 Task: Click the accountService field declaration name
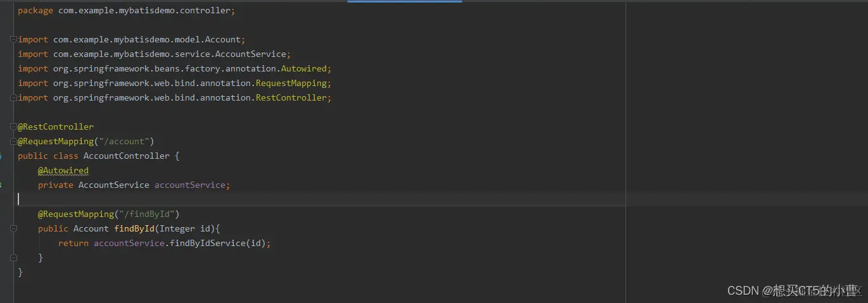(x=190, y=185)
